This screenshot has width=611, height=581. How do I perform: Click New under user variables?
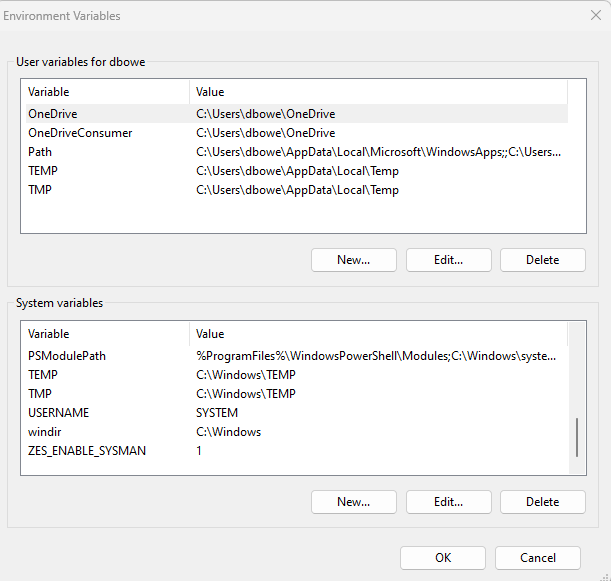click(353, 260)
